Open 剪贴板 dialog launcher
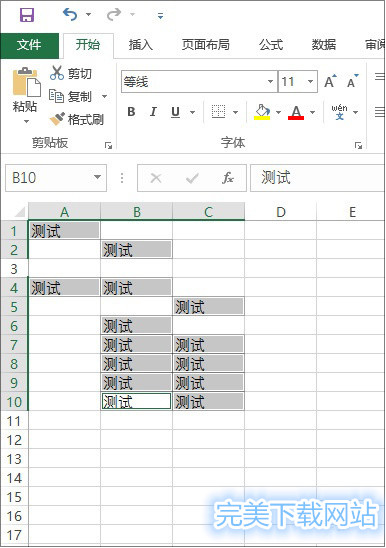386x548 pixels. point(108,145)
